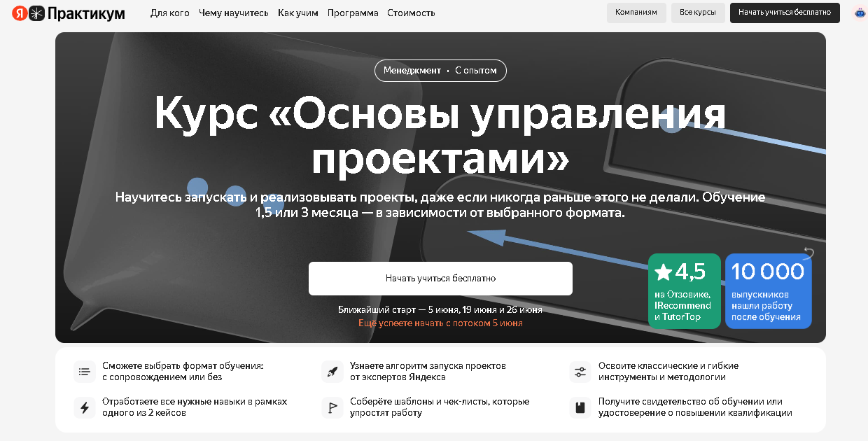Click the lightning icon beside skills practice
This screenshot has width=868, height=441.
coord(85,407)
